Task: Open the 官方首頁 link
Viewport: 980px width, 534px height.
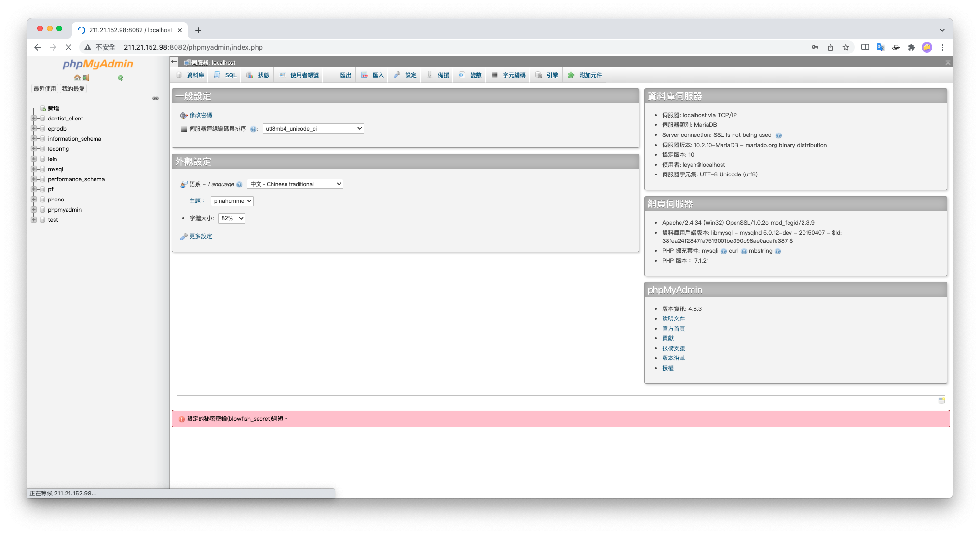Action: point(673,329)
